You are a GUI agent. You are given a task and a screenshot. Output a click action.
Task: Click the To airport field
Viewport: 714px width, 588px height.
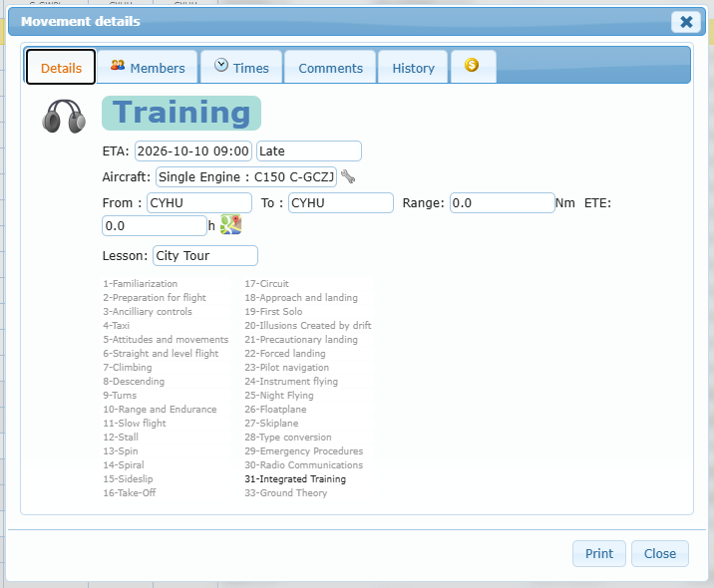341,202
